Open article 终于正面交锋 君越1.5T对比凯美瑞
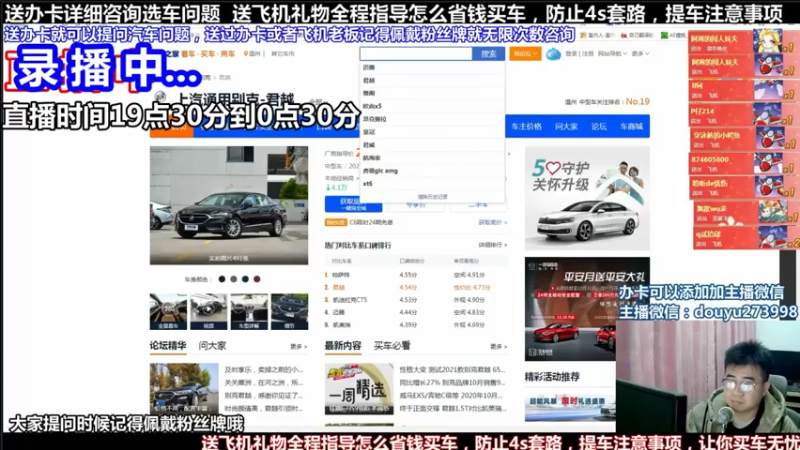Screen dimensions: 800x450 (453, 408)
